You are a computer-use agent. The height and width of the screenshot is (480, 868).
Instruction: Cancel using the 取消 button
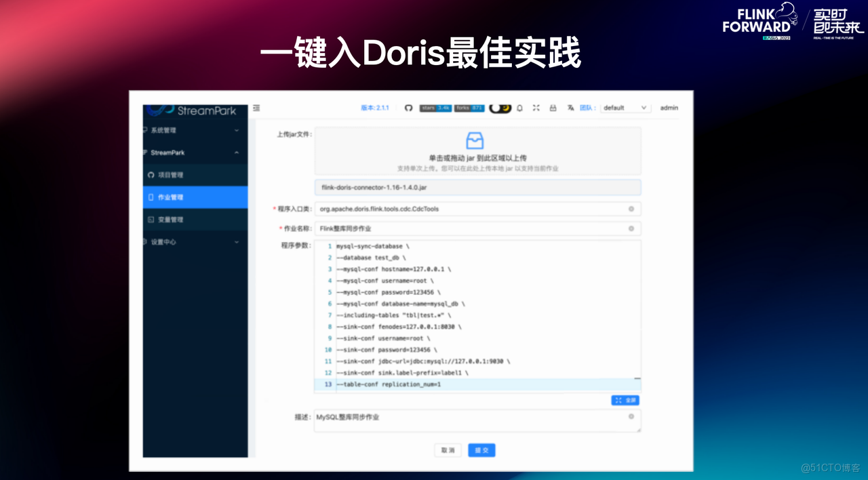[x=448, y=449]
